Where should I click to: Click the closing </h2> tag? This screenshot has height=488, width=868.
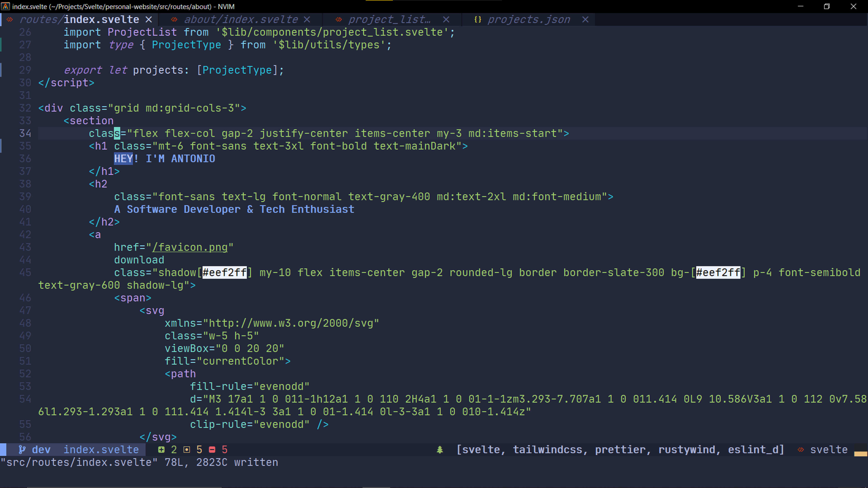click(104, 222)
